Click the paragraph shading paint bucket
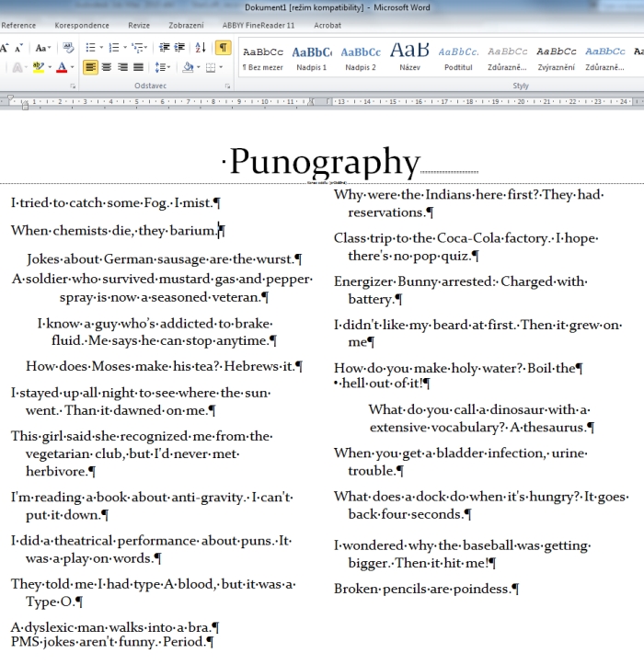This screenshot has height=665, width=644. (x=188, y=67)
